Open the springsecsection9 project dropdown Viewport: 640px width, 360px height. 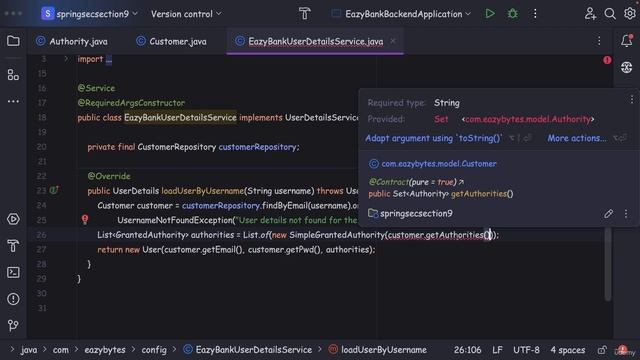pyautogui.click(x=89, y=14)
